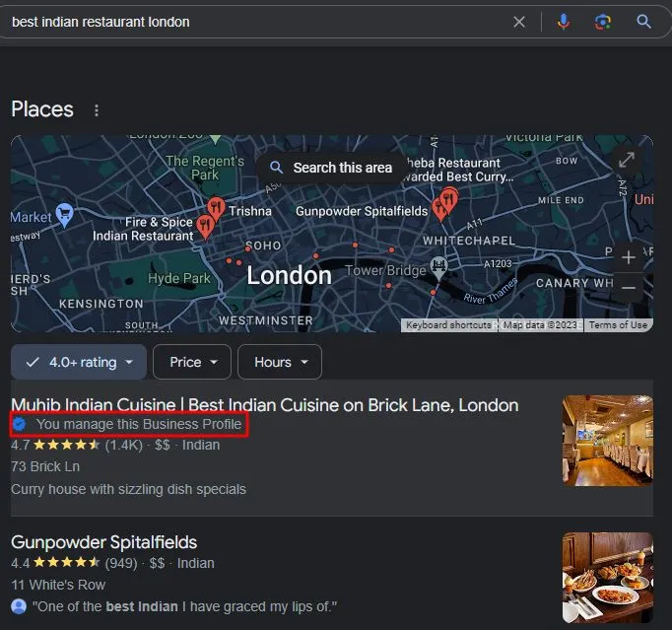672x630 pixels.
Task: Select the Trishna restaurant map pin
Action: click(x=217, y=208)
